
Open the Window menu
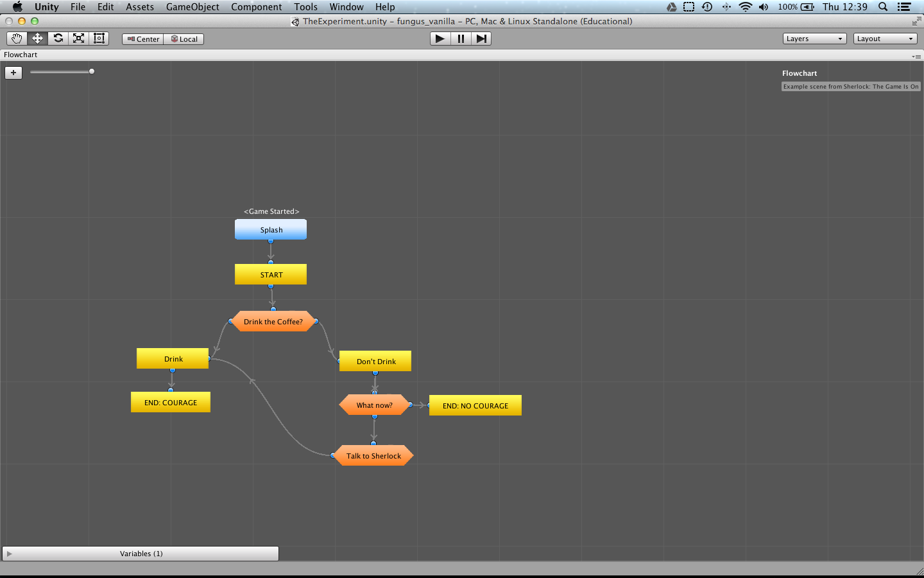click(346, 7)
